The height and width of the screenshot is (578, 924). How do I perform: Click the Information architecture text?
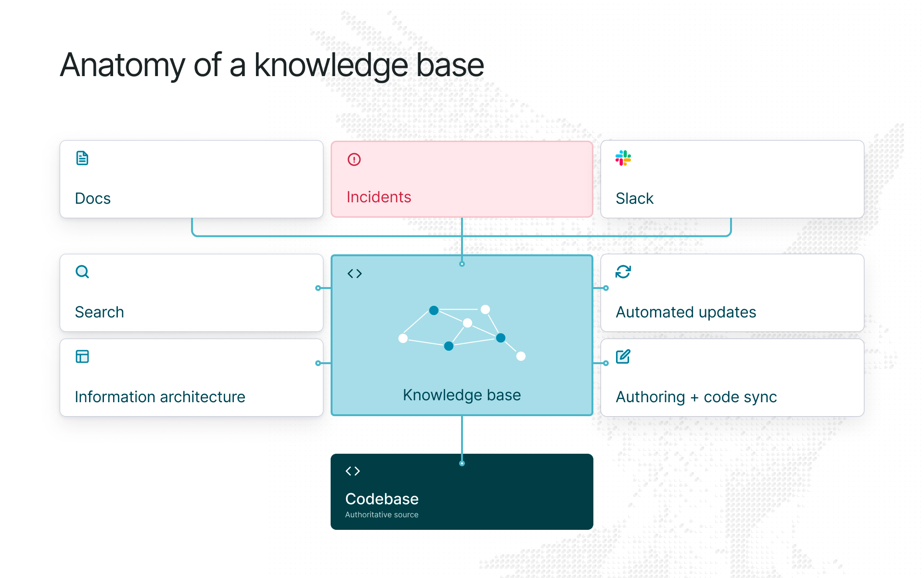click(160, 397)
